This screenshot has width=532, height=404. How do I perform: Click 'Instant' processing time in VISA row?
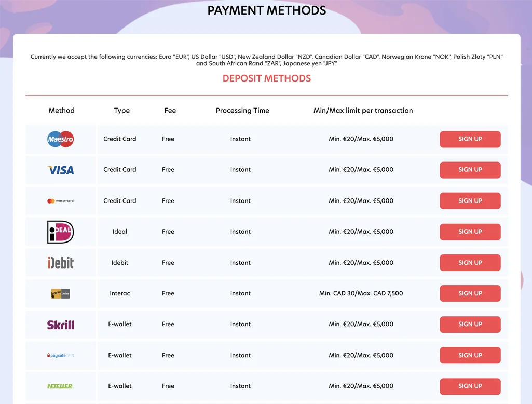(x=240, y=169)
